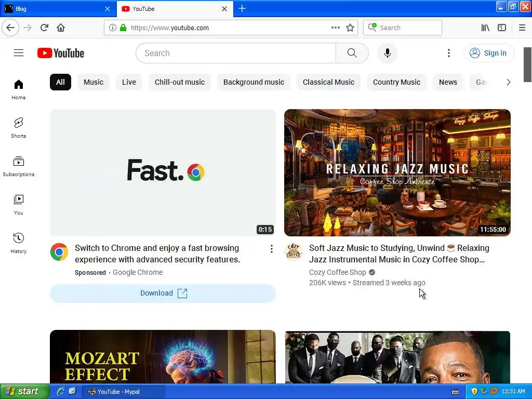Select the All filter chip
Screen dimensions: 532x399
pyautogui.click(x=60, y=82)
